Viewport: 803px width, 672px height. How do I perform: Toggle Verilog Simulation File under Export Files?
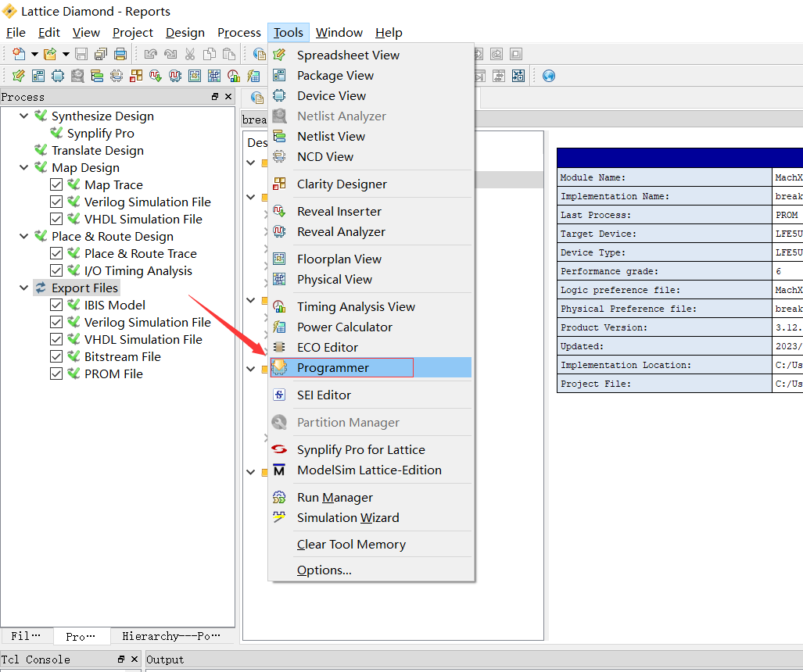click(56, 323)
